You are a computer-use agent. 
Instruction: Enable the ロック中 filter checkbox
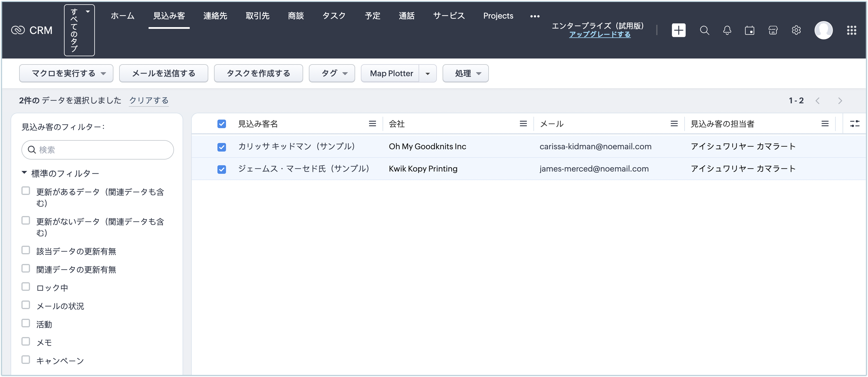26,287
